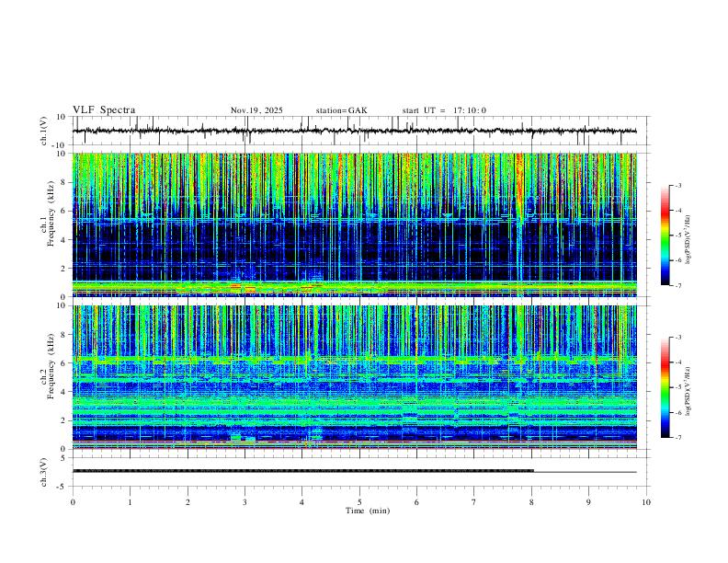Click time-axis tick label "1"
Viewport: 728px width, 563px height.
click(x=130, y=502)
